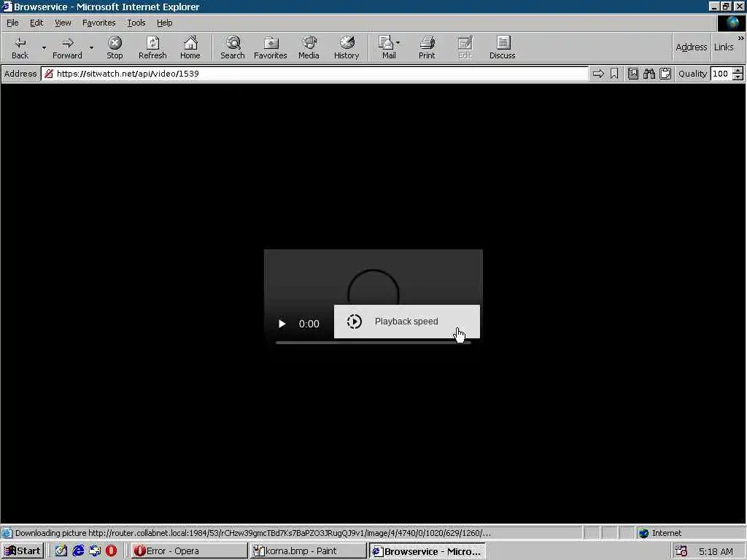Click the clipboard icon in Browservice bar
The height and width of the screenshot is (560, 747).
[665, 74]
